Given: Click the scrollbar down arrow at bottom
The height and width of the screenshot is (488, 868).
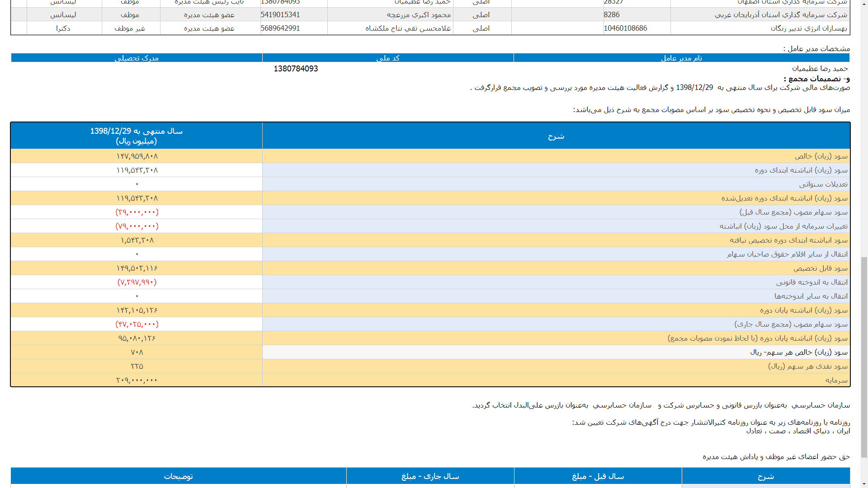Looking at the screenshot, I should coord(864,484).
